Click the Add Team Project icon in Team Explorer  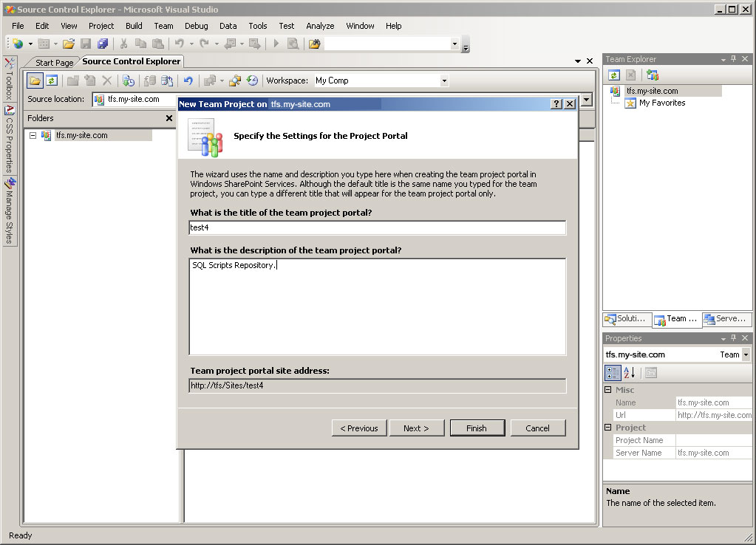pos(653,75)
